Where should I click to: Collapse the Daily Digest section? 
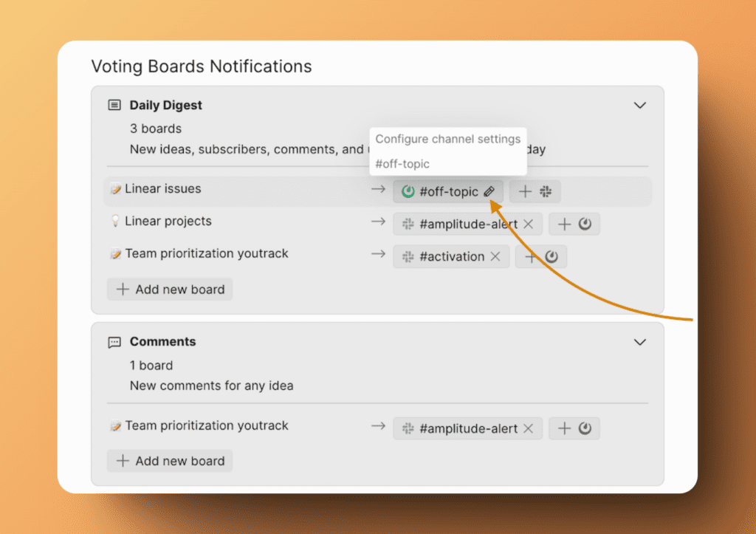click(x=640, y=106)
